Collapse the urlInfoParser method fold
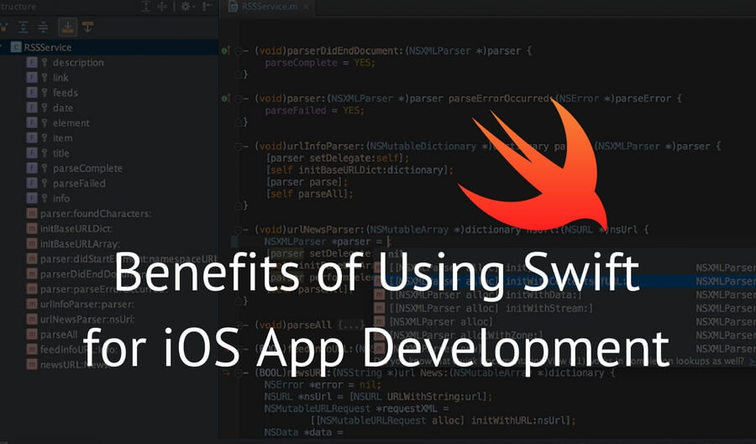 pyautogui.click(x=238, y=146)
